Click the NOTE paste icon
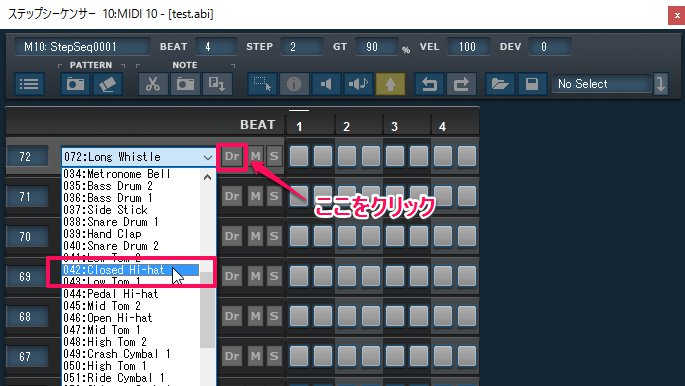 [217, 84]
